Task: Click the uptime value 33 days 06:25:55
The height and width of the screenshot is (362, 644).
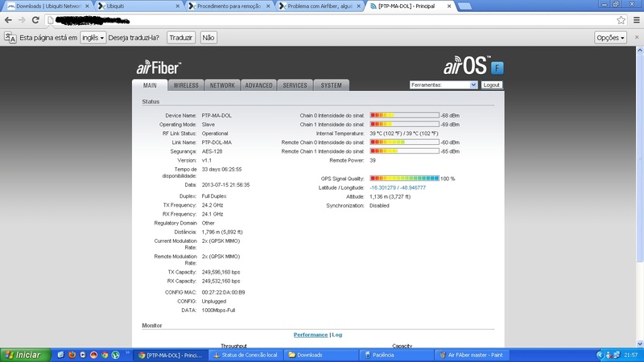Action: pos(221,170)
